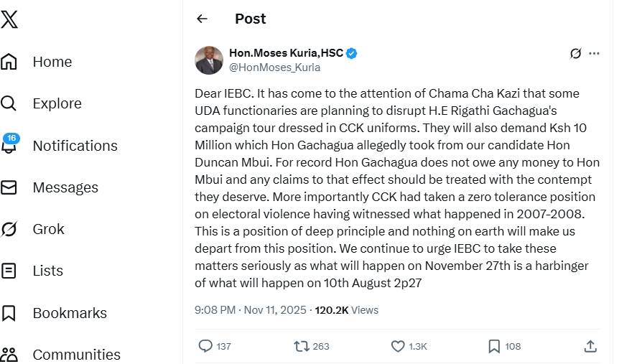632x364 pixels.
Task: Open Lists in the sidebar
Action: pos(47,271)
